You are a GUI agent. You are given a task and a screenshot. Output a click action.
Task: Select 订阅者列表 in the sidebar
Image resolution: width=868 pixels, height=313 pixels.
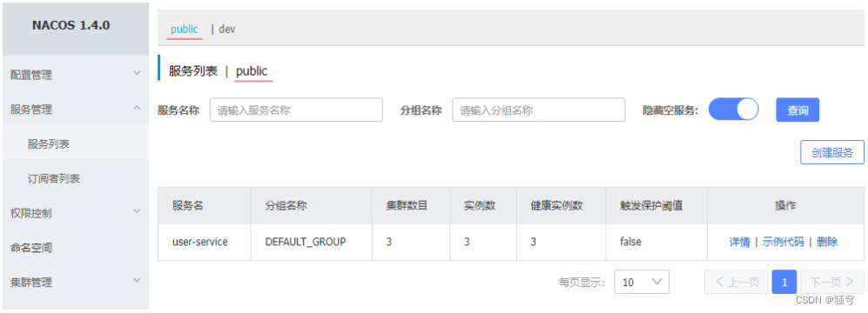click(x=75, y=178)
